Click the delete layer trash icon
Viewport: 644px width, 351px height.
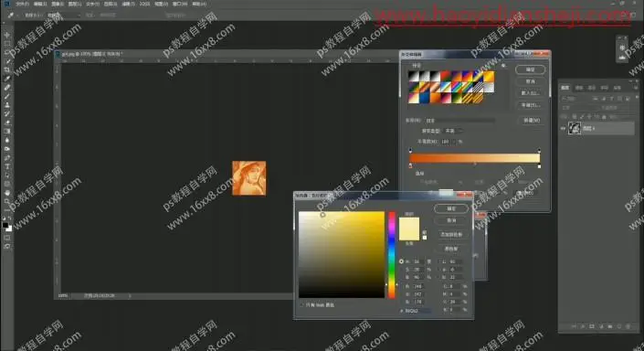click(x=628, y=326)
